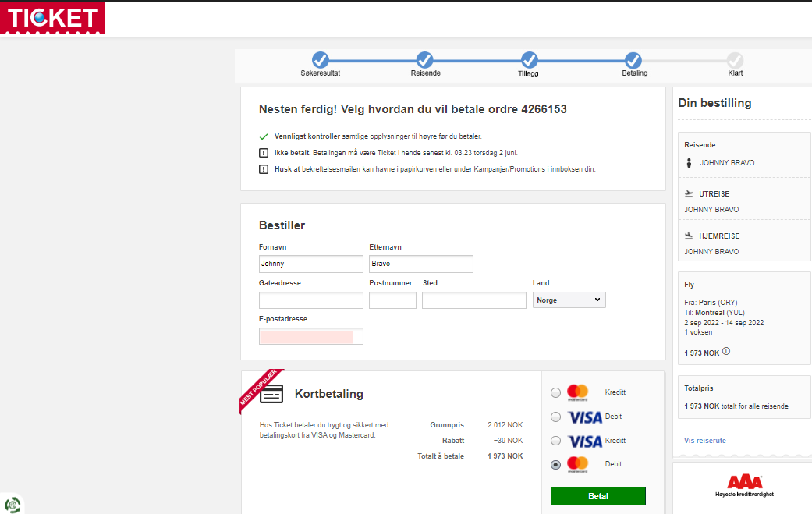Click the Kortbetaling card icon
Viewport: 812px width, 514px height.
[x=271, y=394]
